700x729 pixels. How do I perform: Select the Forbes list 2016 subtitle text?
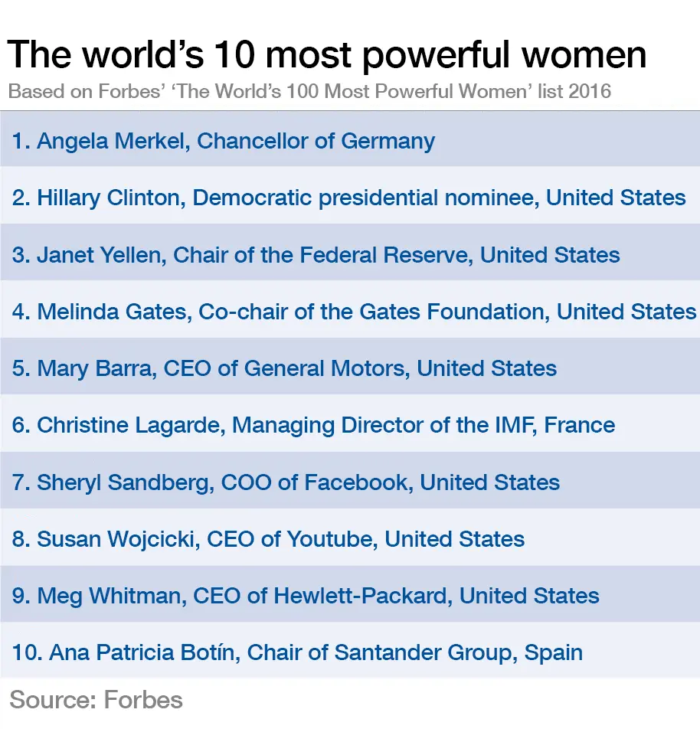(x=309, y=92)
